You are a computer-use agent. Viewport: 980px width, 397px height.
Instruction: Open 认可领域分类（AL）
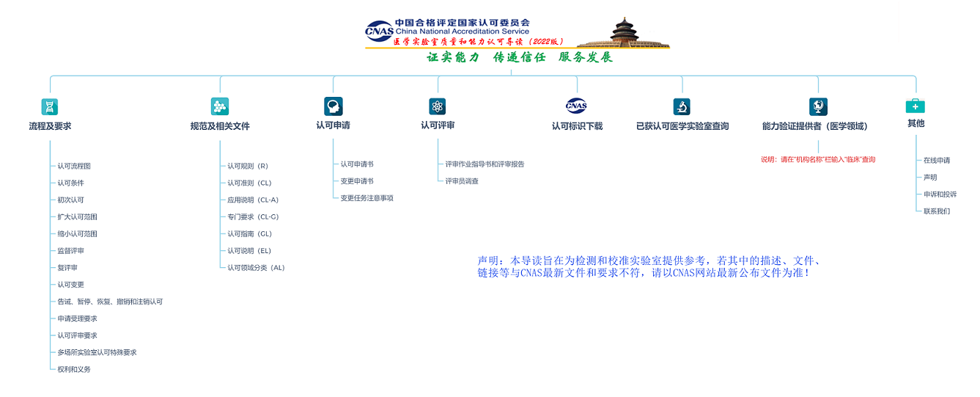(x=256, y=268)
